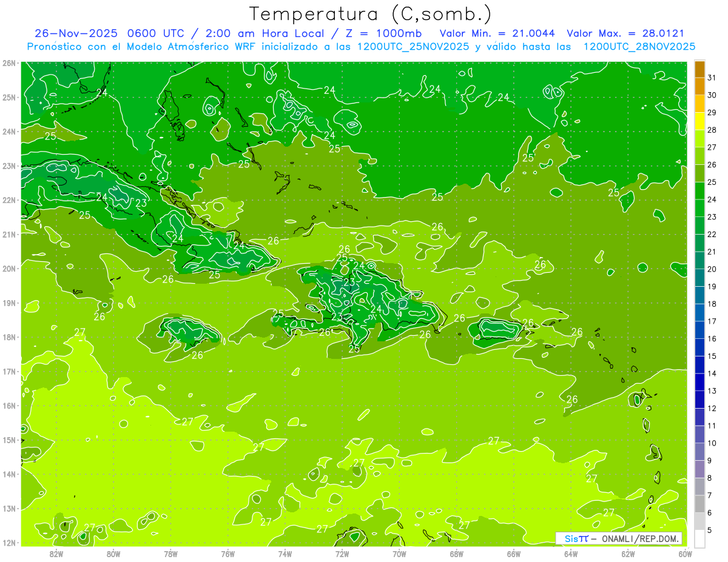Click the 80W longitude axis label
The height and width of the screenshot is (562, 728).
[113, 553]
